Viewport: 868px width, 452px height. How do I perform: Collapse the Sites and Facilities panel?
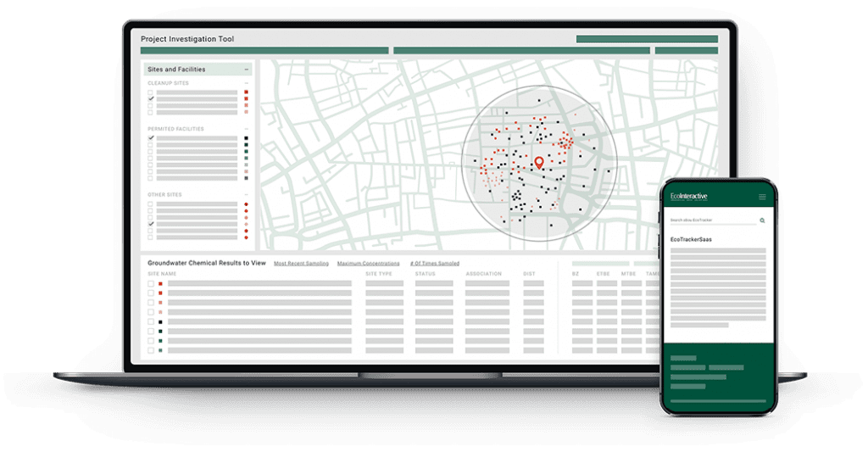tap(247, 70)
